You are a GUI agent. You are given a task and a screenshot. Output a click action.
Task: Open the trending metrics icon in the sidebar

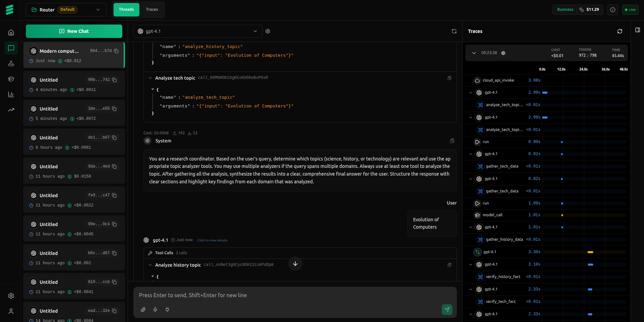11,110
